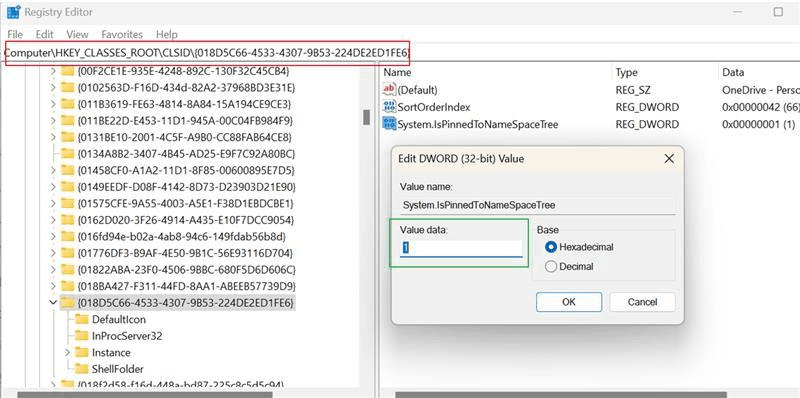Click folder icon of {01575CFE-9A55-4003-A5E1-F38D1EBDCBE1}
This screenshot has height=398, width=800.
point(67,204)
